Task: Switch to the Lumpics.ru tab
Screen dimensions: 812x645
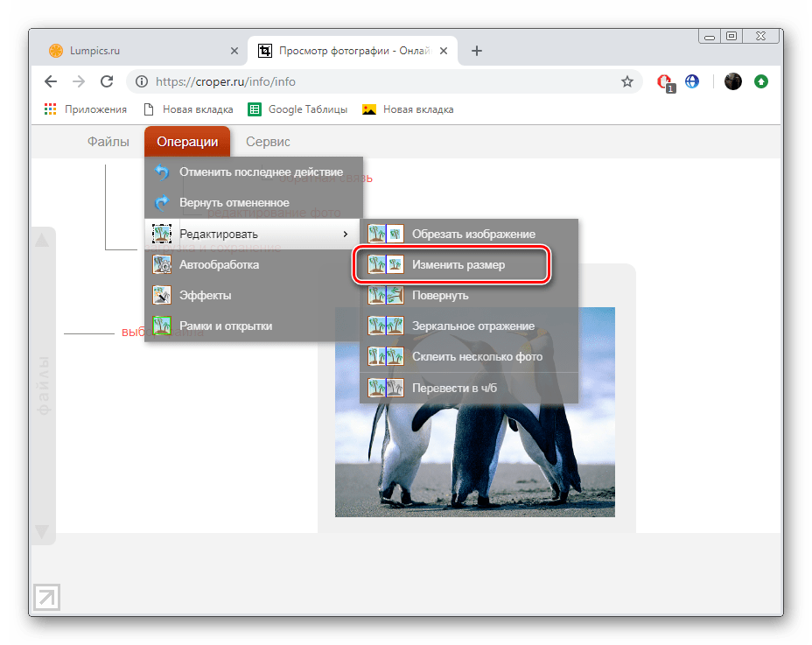Action: pyautogui.click(x=140, y=51)
